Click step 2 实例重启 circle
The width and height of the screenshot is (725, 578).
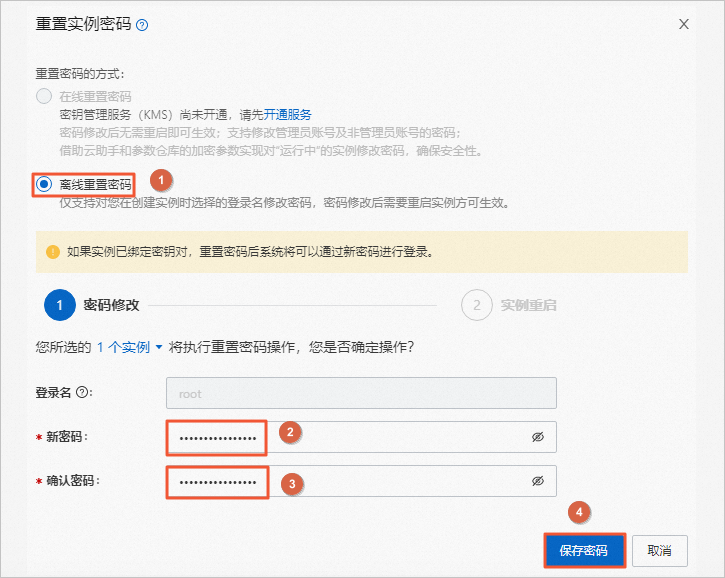(476, 305)
